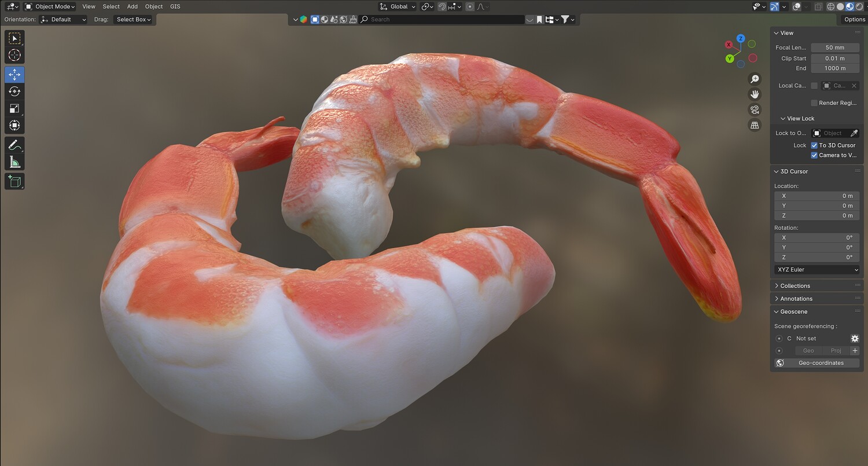Click the Geo-coordinates button

pos(816,363)
